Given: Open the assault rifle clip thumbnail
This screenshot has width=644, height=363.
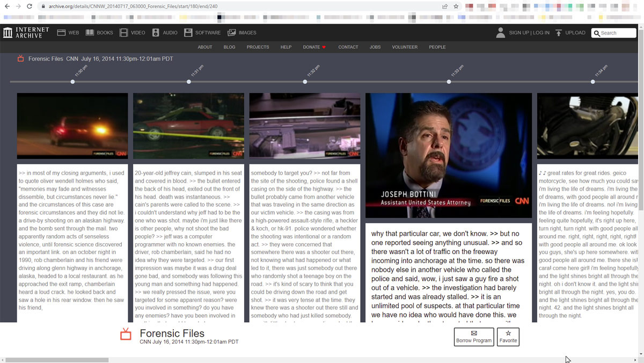Looking at the screenshot, I should point(305,126).
